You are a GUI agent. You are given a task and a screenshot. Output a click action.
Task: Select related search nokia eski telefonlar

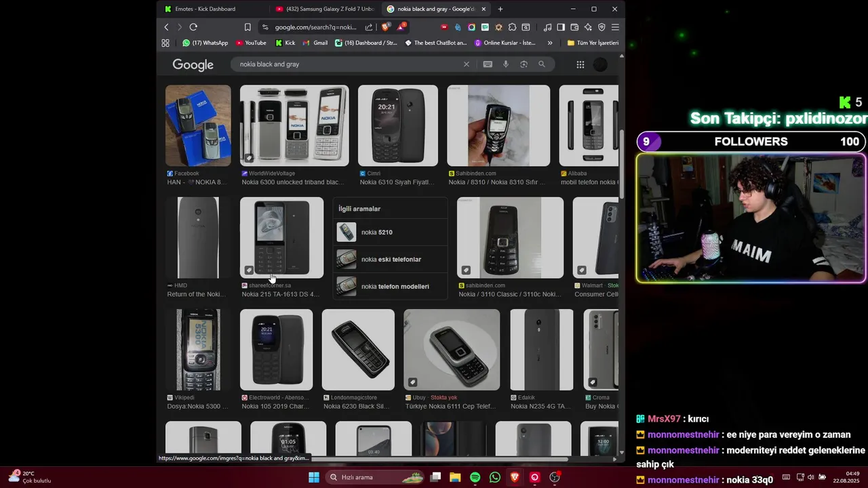pos(391,260)
